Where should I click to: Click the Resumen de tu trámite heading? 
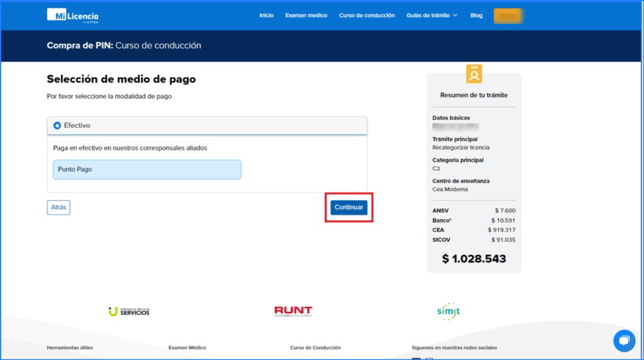click(x=474, y=95)
